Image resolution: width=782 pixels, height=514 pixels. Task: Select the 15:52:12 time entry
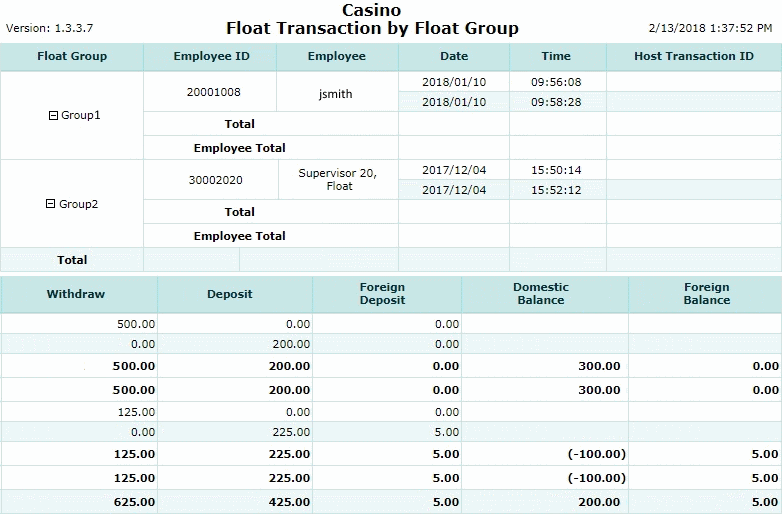pyautogui.click(x=556, y=190)
